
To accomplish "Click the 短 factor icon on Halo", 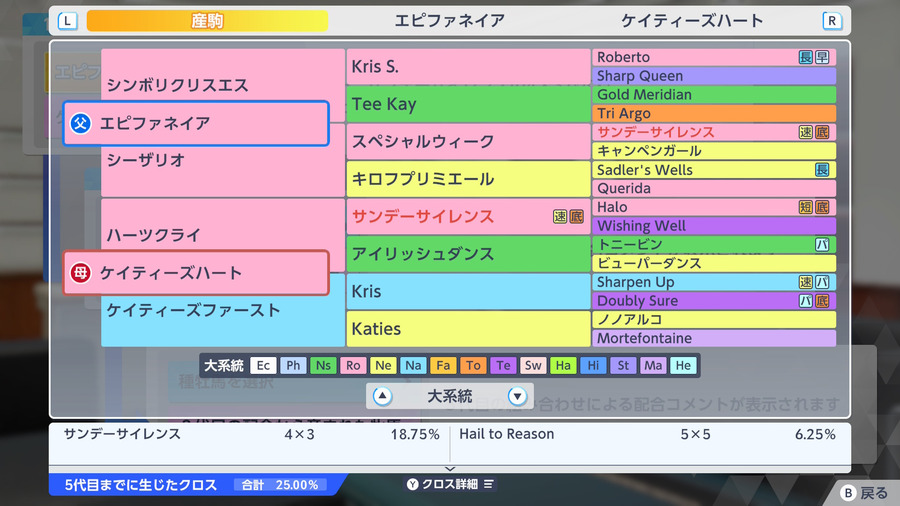I will (x=806, y=207).
